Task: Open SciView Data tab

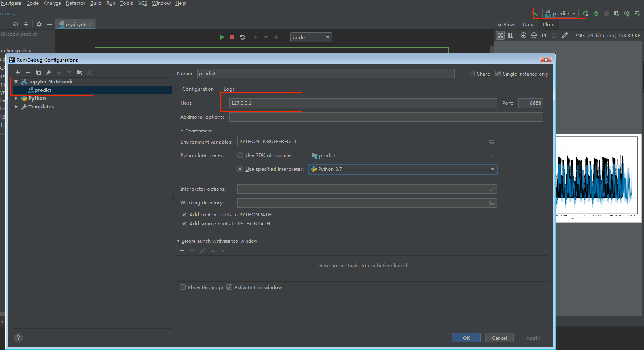Action: point(528,25)
